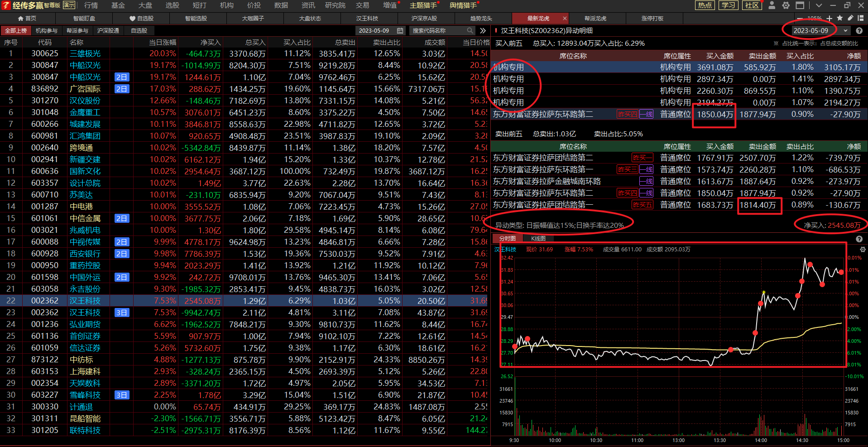The image size is (868, 447).
Task: Open the user account profile icon
Action: (772, 5)
